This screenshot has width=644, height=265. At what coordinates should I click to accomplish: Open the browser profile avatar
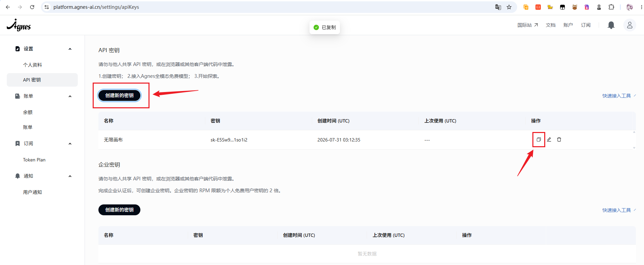[x=629, y=7]
